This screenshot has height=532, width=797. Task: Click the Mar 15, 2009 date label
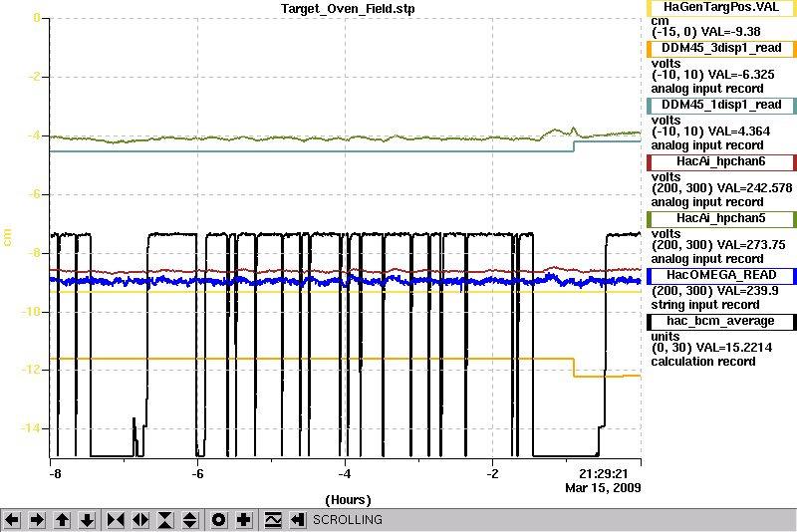coord(603,488)
